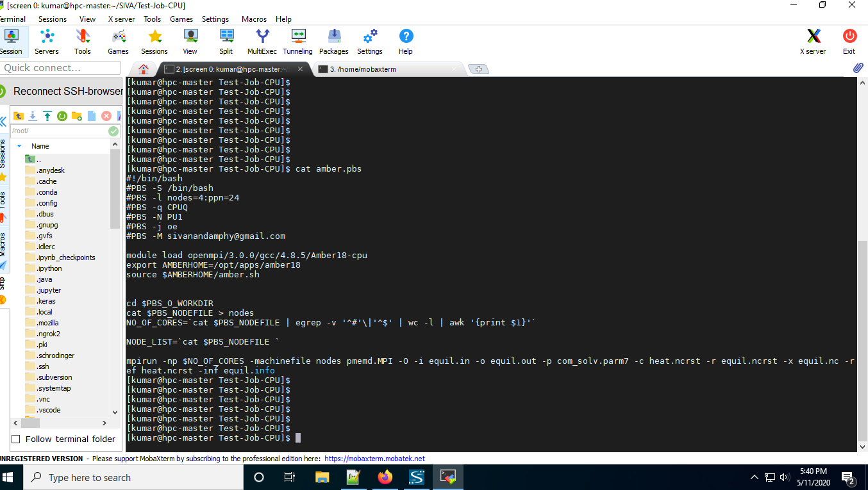This screenshot has height=490, width=868.
Task: Refresh the SFTP folder with green icon
Action: tap(62, 116)
